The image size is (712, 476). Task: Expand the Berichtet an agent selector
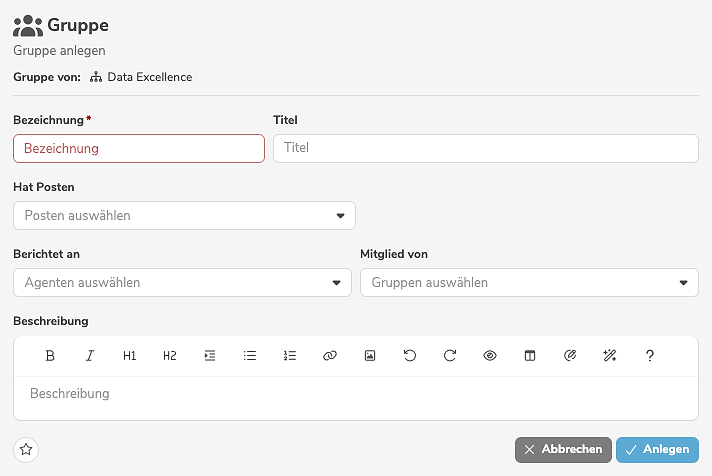tap(182, 283)
